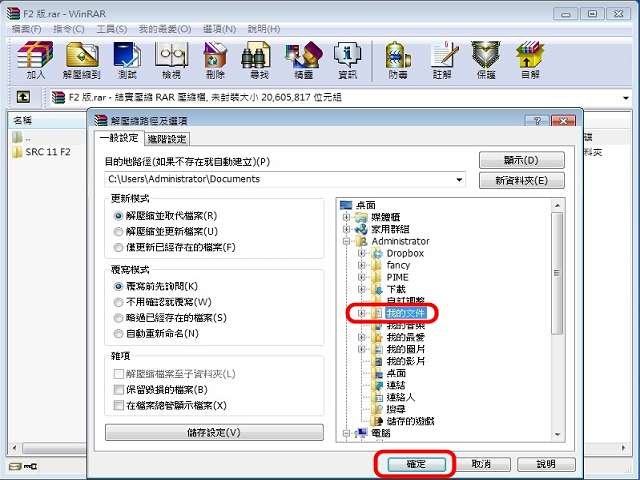
Task: Click the 媒體櫃 libraries icon
Action: click(x=361, y=217)
